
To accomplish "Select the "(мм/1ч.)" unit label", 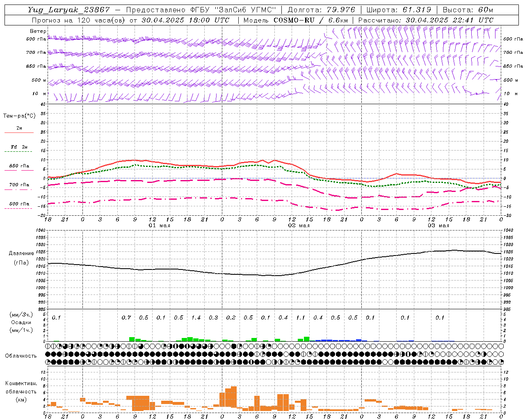I will (21, 330).
